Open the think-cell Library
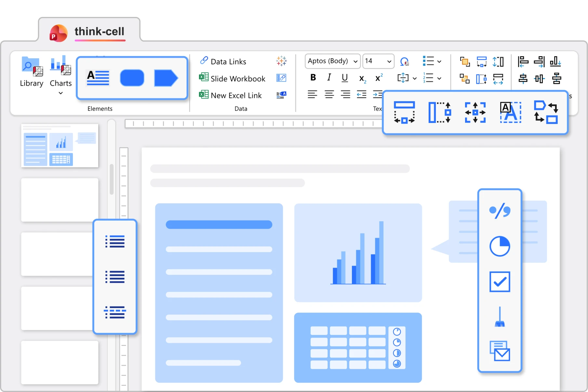The height and width of the screenshot is (392, 588). coord(32,72)
